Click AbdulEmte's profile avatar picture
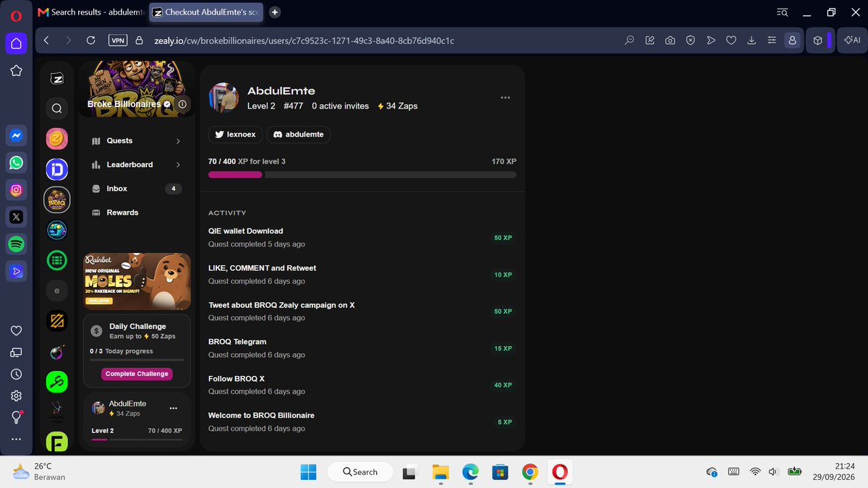The height and width of the screenshot is (488, 868). pos(224,98)
